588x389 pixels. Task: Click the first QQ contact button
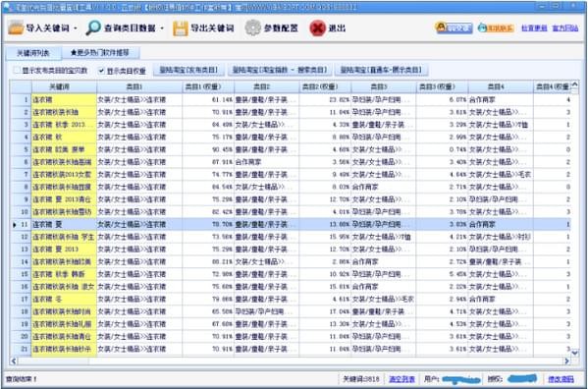click(x=454, y=28)
